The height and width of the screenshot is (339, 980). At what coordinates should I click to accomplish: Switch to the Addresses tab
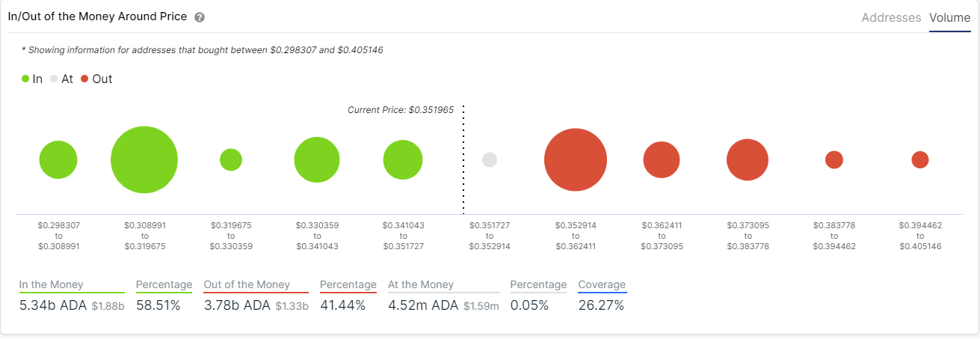click(891, 17)
